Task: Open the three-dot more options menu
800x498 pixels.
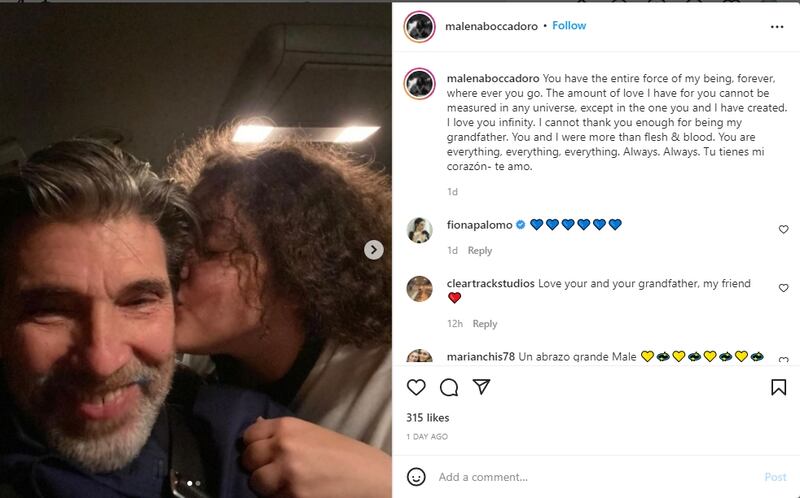Action: pos(778,25)
